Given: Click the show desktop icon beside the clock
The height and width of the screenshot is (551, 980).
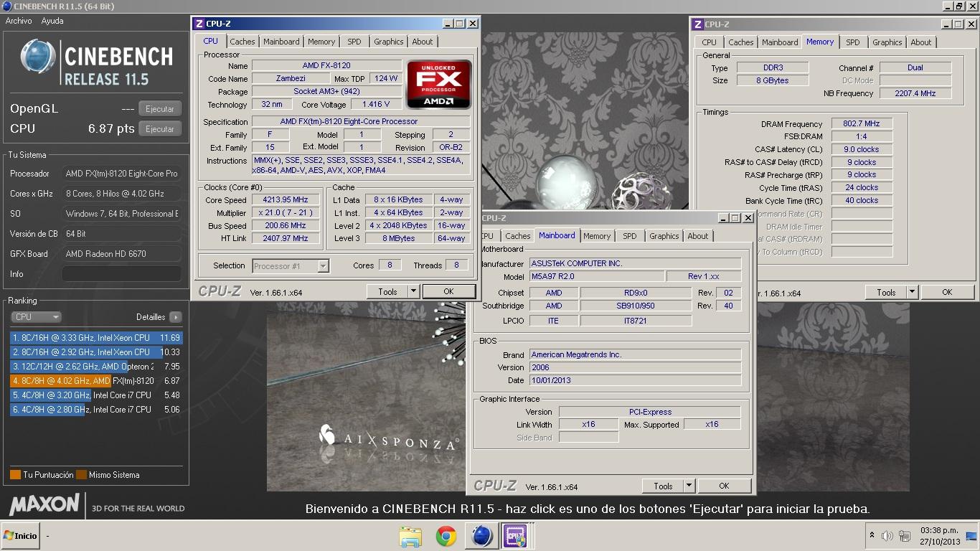Looking at the screenshot, I should [x=971, y=536].
